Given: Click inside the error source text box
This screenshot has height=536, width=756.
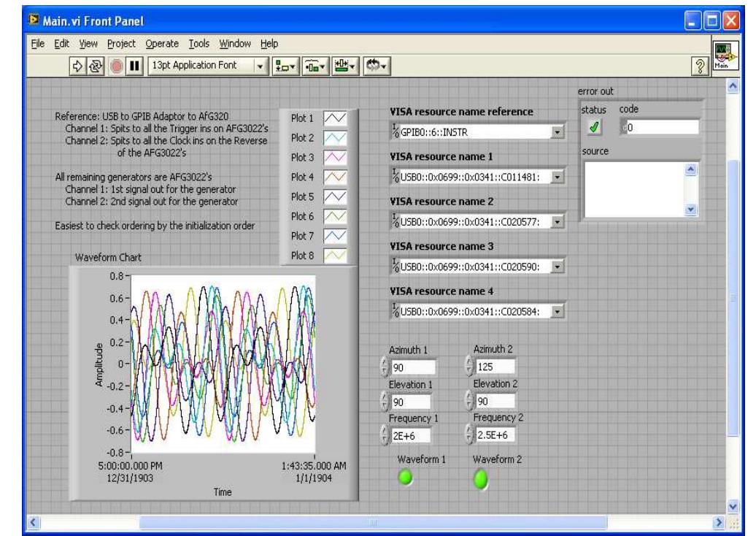Looking at the screenshot, I should pyautogui.click(x=634, y=189).
